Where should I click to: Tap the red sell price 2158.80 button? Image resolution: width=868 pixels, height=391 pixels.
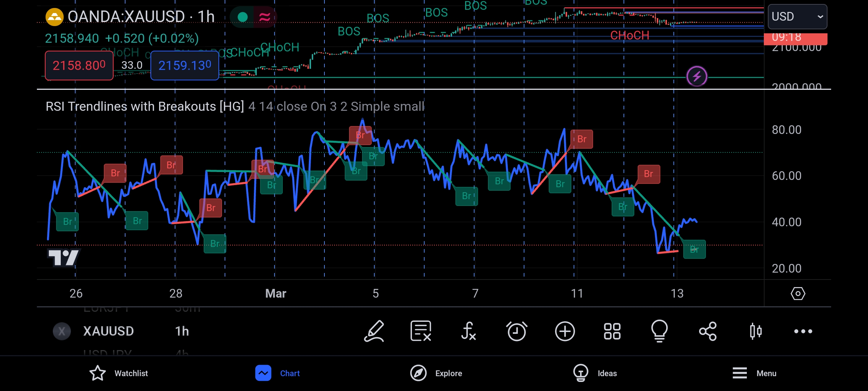point(79,66)
